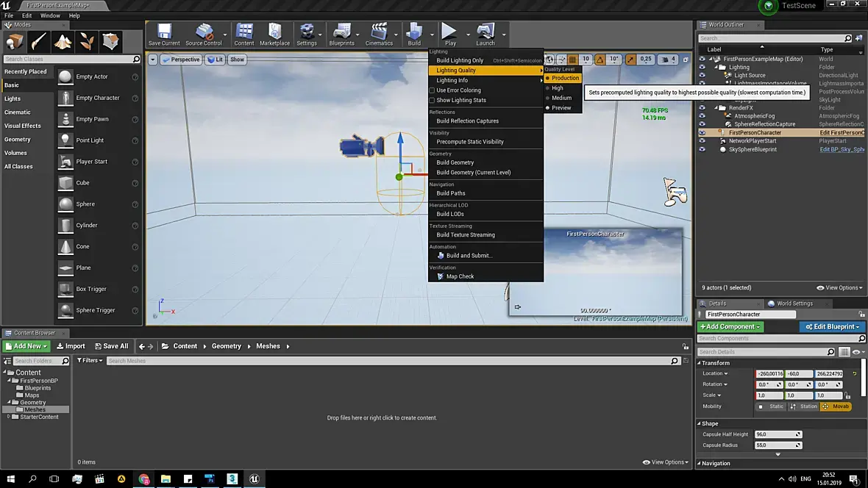Viewport: 868px width, 488px height.
Task: Add a Point Light from Modes panel
Action: tap(90, 140)
